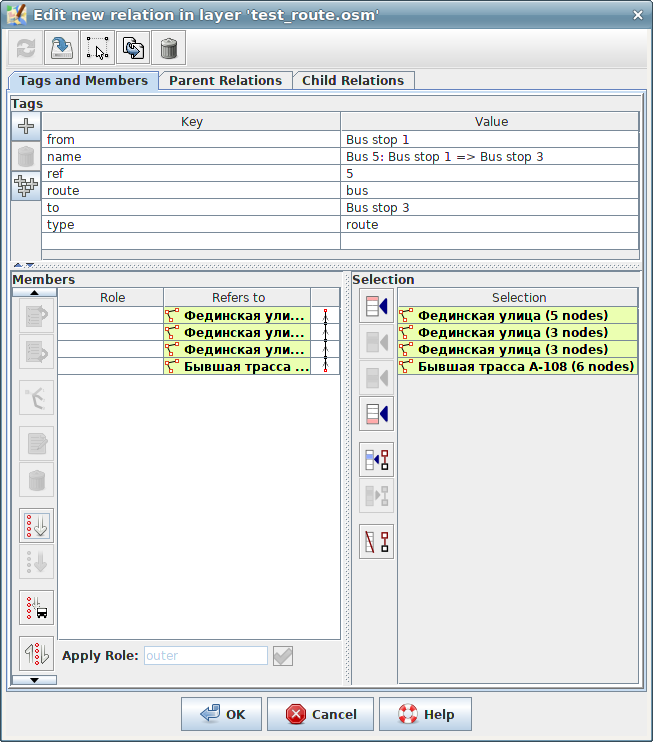Add selection to start of member list

pos(376,305)
